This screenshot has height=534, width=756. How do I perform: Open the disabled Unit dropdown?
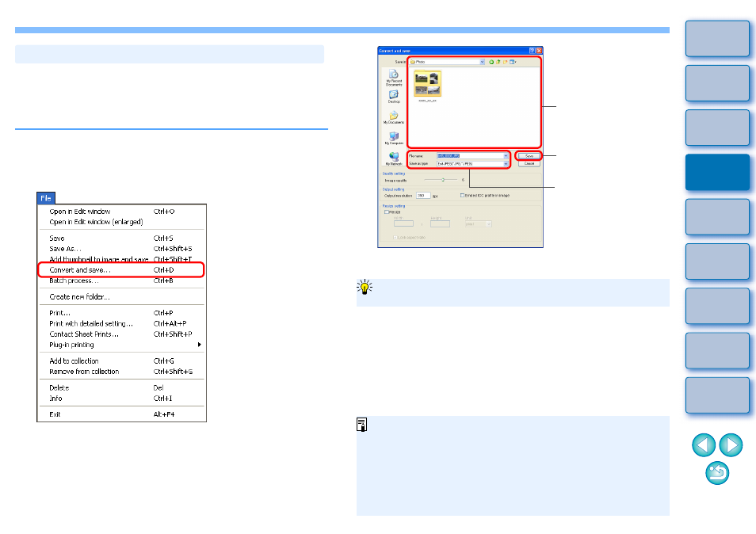(x=479, y=224)
